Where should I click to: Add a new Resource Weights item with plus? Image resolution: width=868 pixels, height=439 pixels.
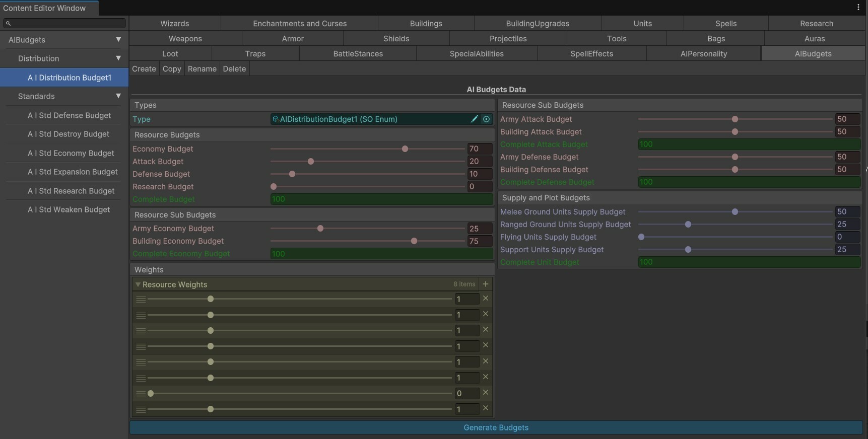point(485,284)
